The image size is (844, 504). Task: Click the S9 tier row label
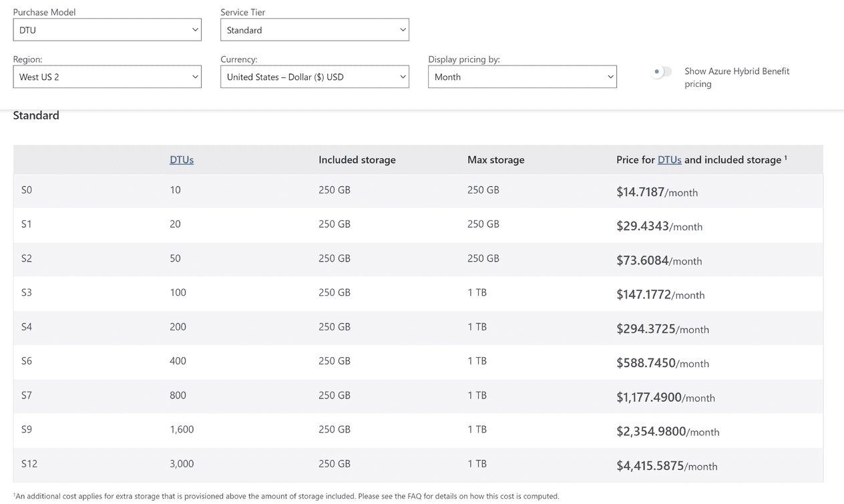tap(27, 429)
